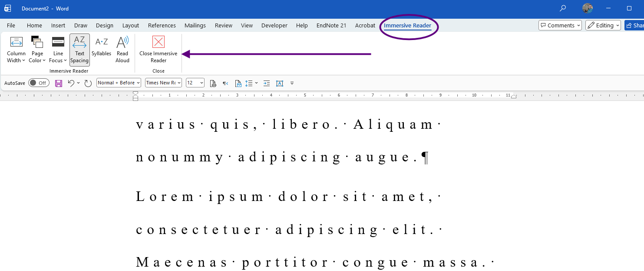Open the EndNote 21 tab
The height and width of the screenshot is (271, 644).
[x=331, y=25]
